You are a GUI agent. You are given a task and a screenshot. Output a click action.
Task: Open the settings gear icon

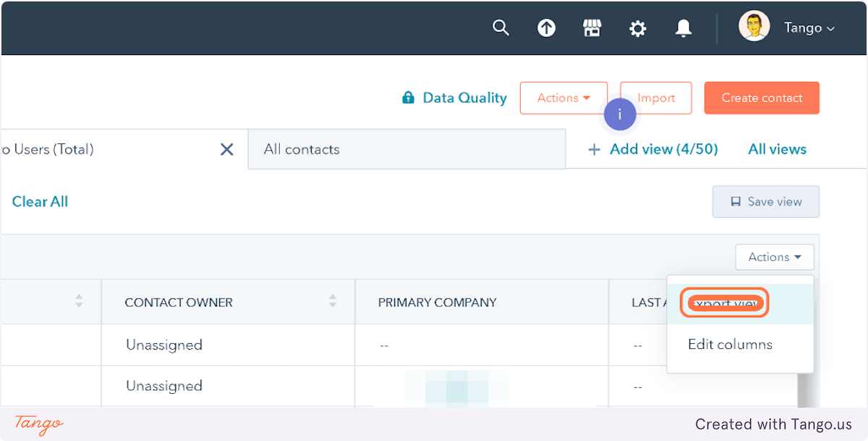click(637, 28)
